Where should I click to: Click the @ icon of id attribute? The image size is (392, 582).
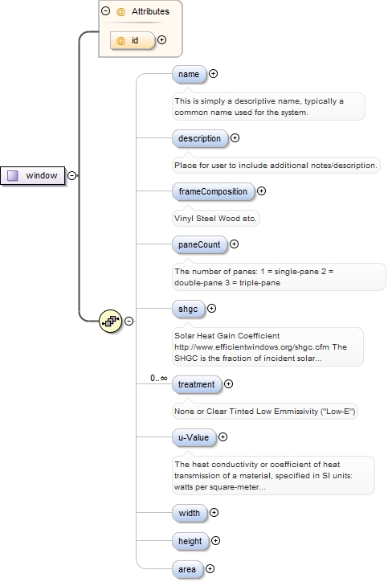pyautogui.click(x=120, y=40)
